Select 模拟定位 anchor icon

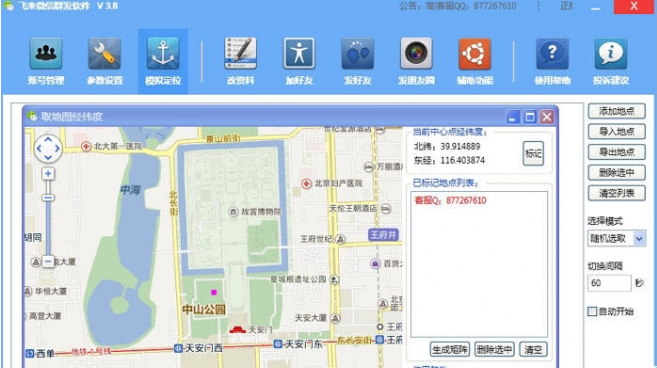(x=163, y=53)
